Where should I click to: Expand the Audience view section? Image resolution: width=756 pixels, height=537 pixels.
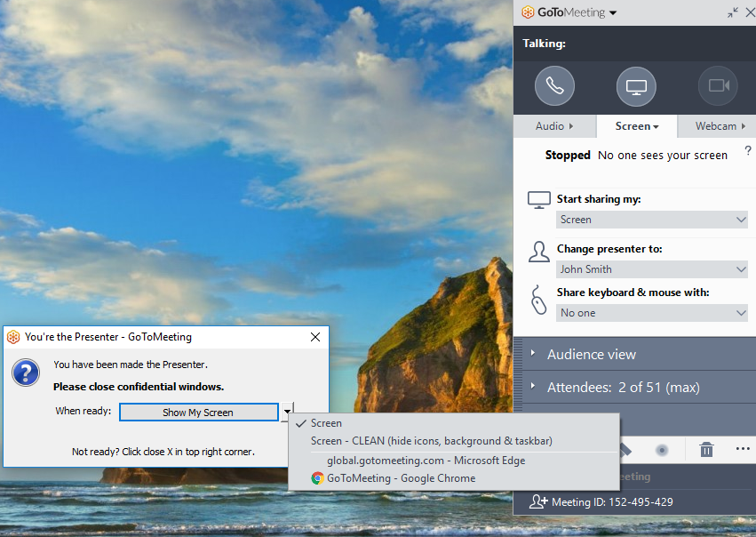634,354
